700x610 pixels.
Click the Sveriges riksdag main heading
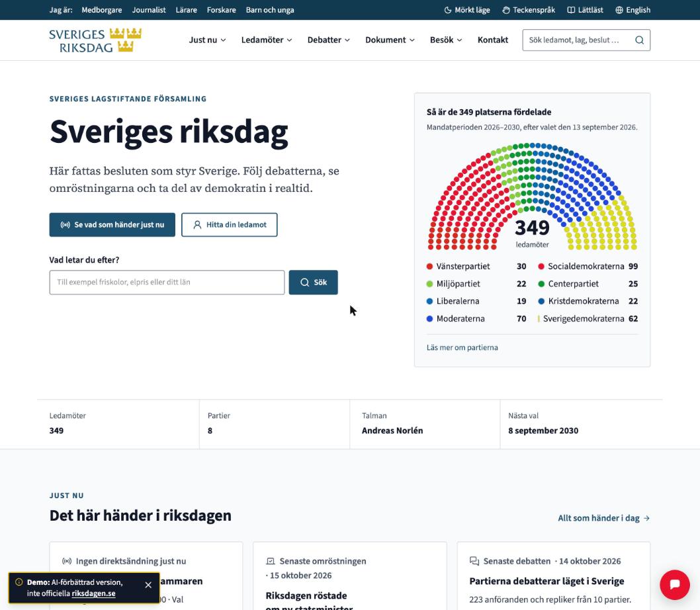[x=169, y=132]
